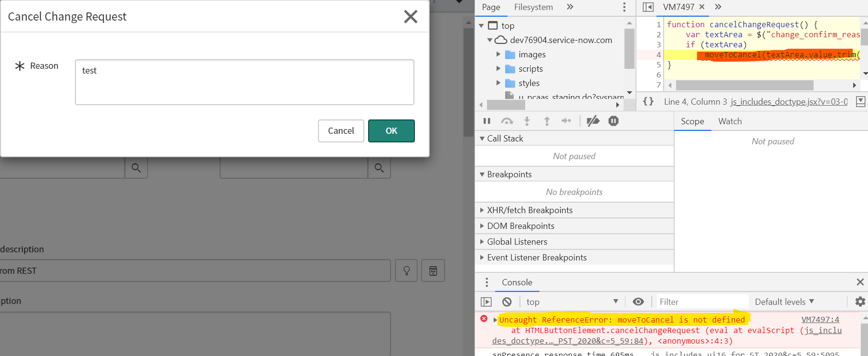This screenshot has width=868, height=356.
Task: Deactivate breakpoints toggle
Action: tap(593, 121)
